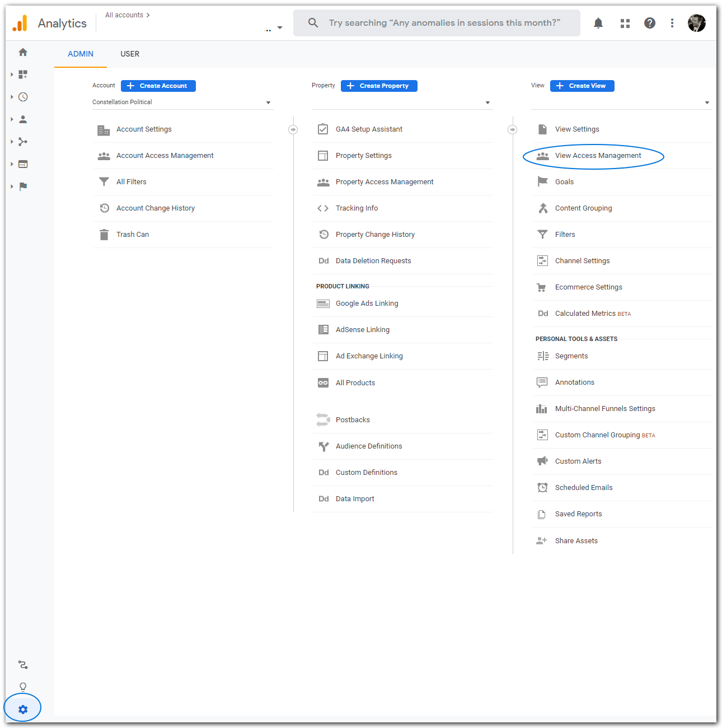Expand the Realtime section in sidebar
This screenshot has width=722, height=728.
pos(12,97)
